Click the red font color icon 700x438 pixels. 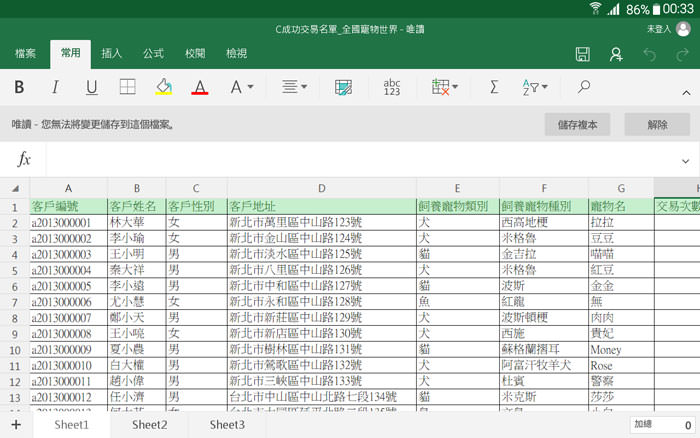[x=199, y=88]
